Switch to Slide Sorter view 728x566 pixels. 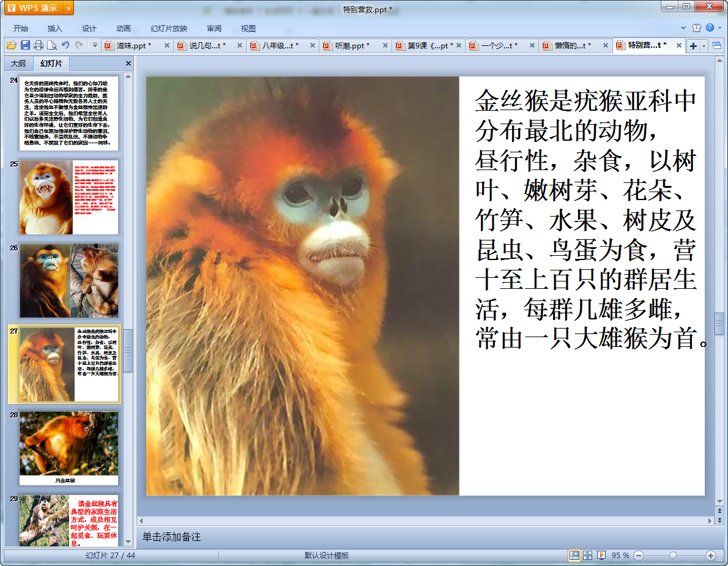tap(588, 556)
